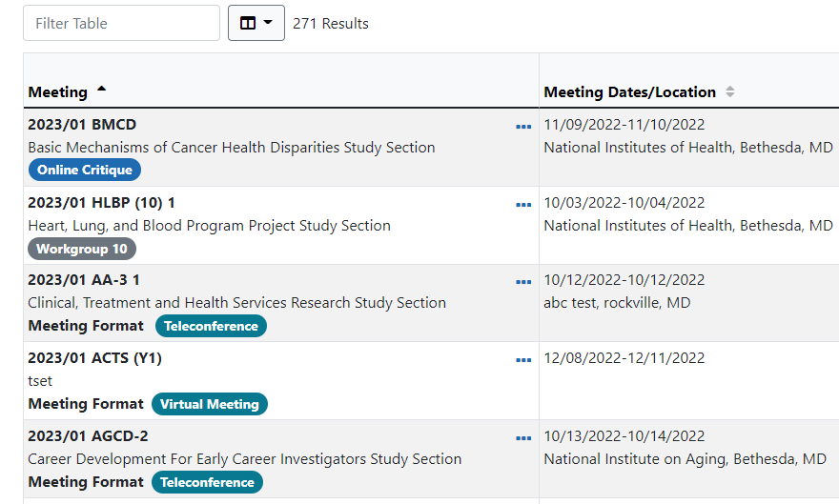Click date range 11/09/2022-11/10/2022
This screenshot has height=504, width=839.
tap(624, 125)
